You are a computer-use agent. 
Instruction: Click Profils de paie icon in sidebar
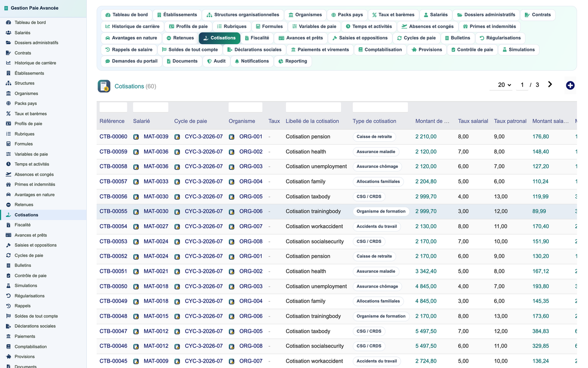click(x=8, y=124)
